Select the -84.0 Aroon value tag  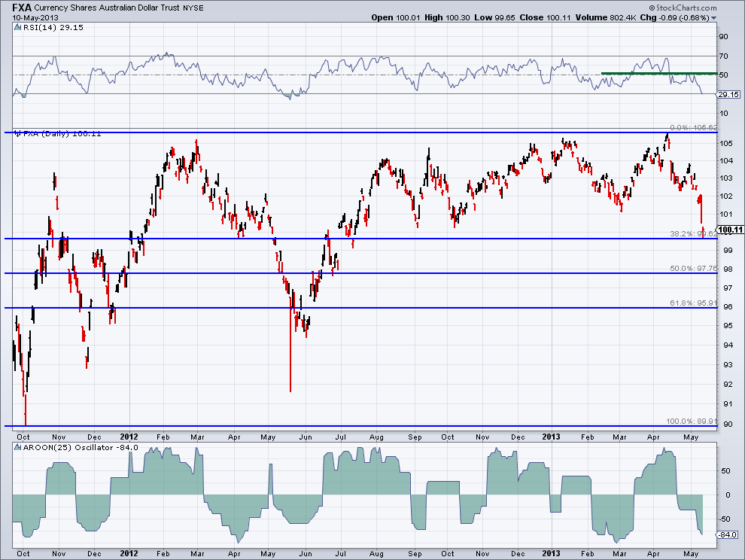point(727,535)
